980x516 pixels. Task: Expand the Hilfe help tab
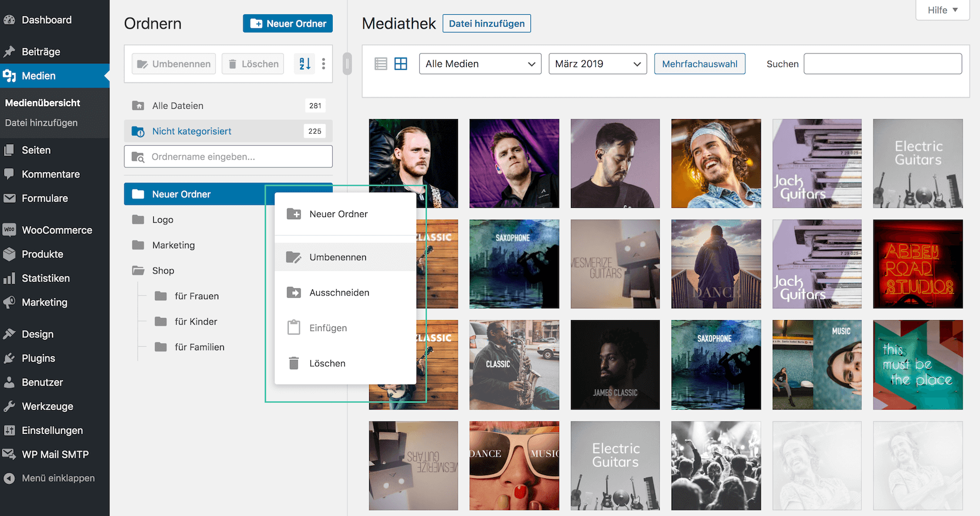pyautogui.click(x=942, y=10)
